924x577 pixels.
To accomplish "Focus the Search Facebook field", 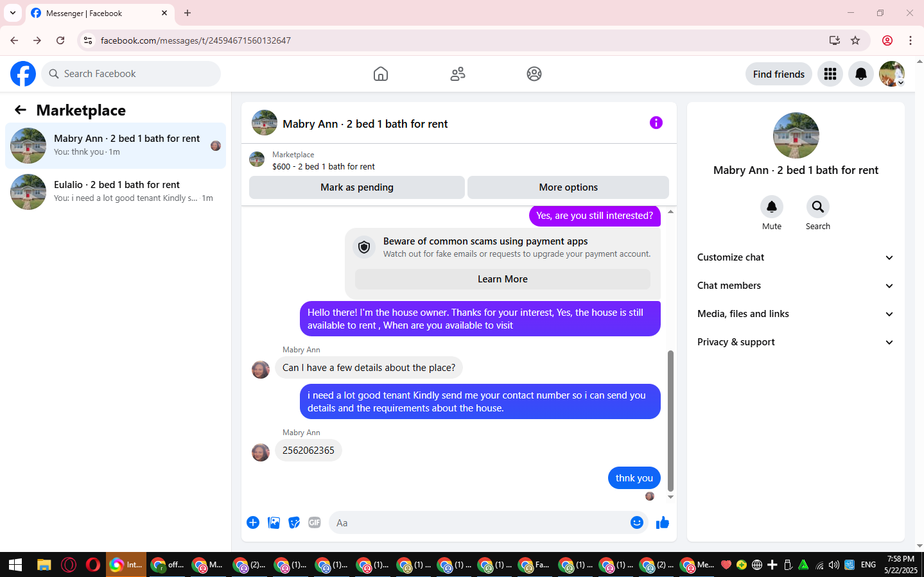I will pos(131,74).
